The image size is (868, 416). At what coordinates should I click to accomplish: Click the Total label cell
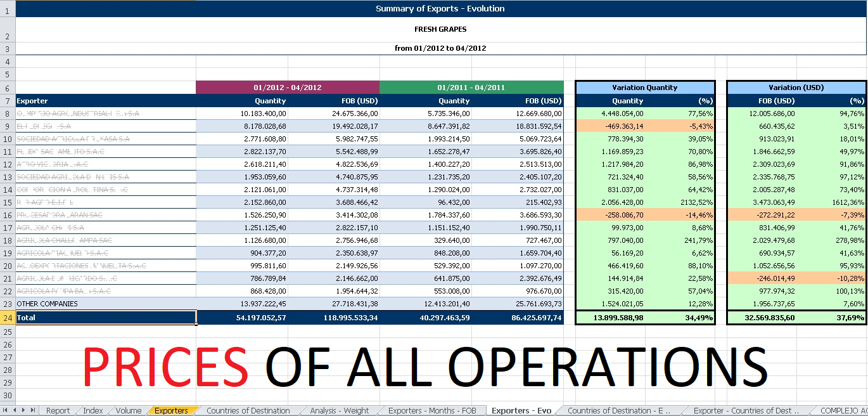point(105,317)
